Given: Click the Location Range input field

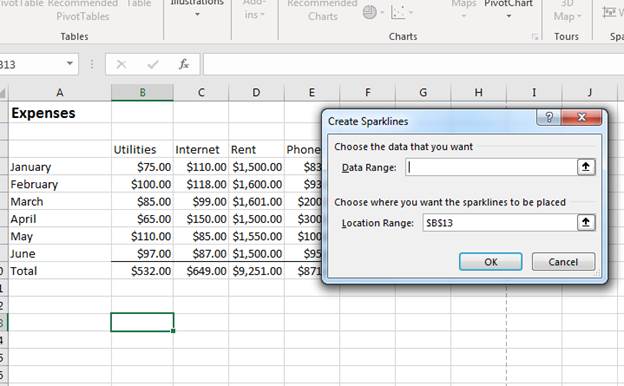Looking at the screenshot, I should (x=500, y=222).
